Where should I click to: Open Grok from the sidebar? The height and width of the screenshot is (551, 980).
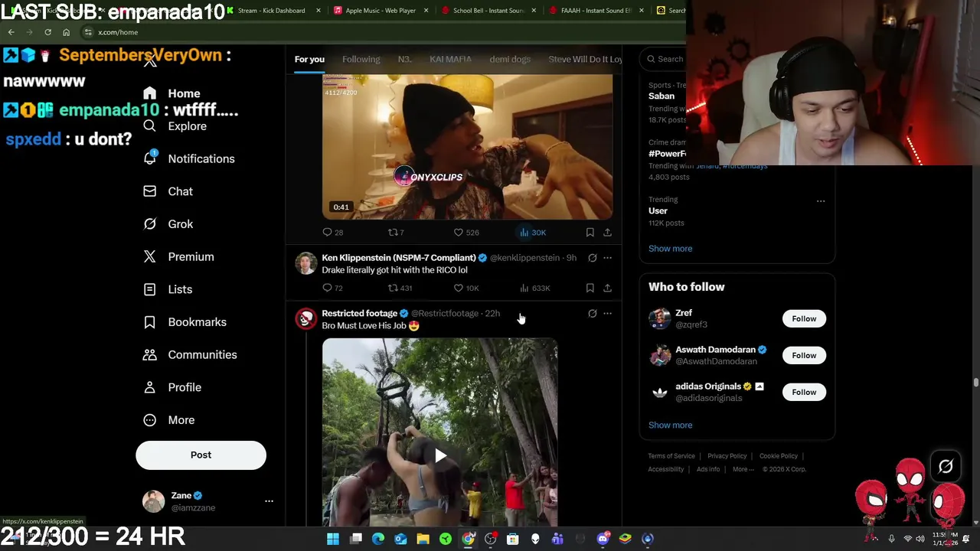(x=168, y=224)
